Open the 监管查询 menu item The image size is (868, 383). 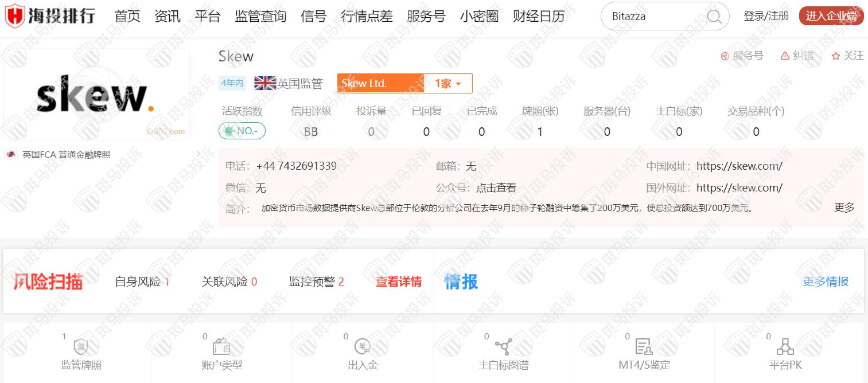[x=260, y=16]
